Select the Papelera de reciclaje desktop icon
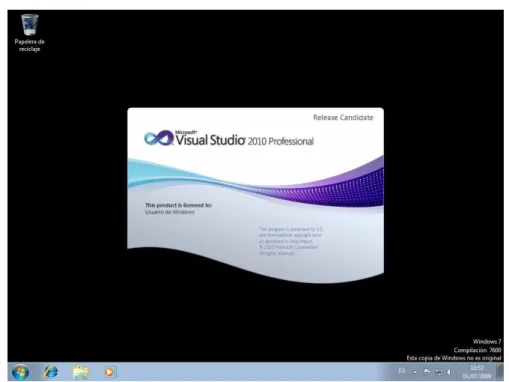Screen dimensions: 509x382 (x=29, y=33)
